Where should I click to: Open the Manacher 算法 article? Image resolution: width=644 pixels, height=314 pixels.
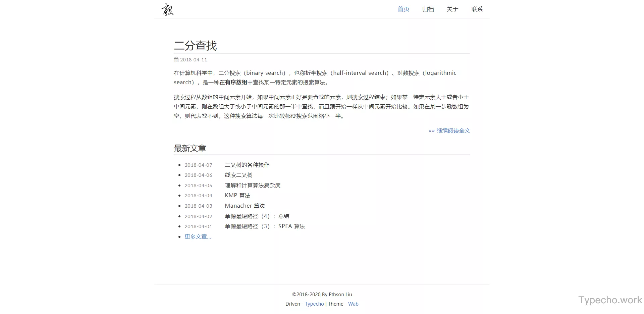click(x=245, y=206)
